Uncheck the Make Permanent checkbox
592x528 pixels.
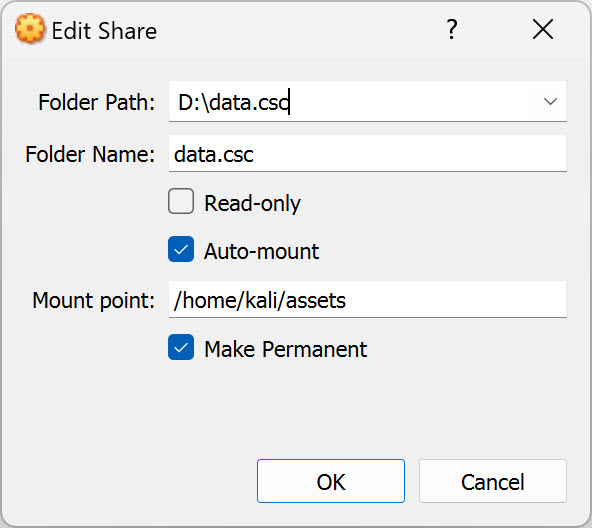tap(181, 347)
